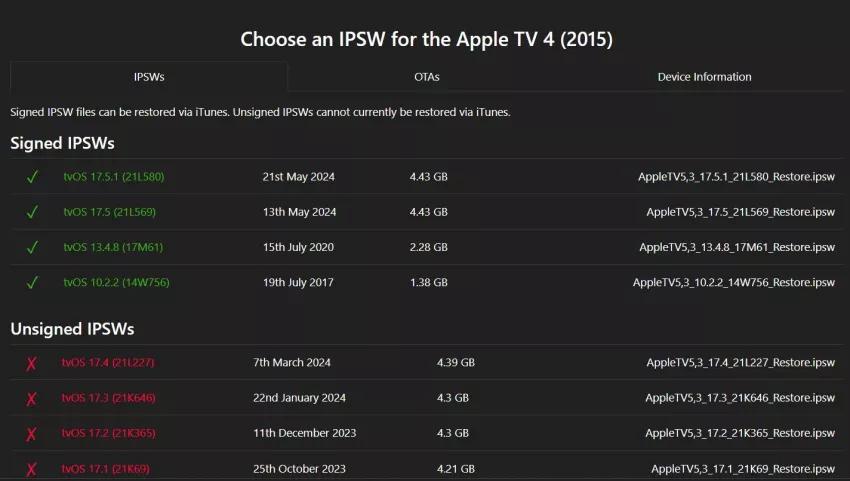Screen dimensions: 850x481
Task: Open the tvOS 17.5 (21L569) link
Action: [x=109, y=212]
